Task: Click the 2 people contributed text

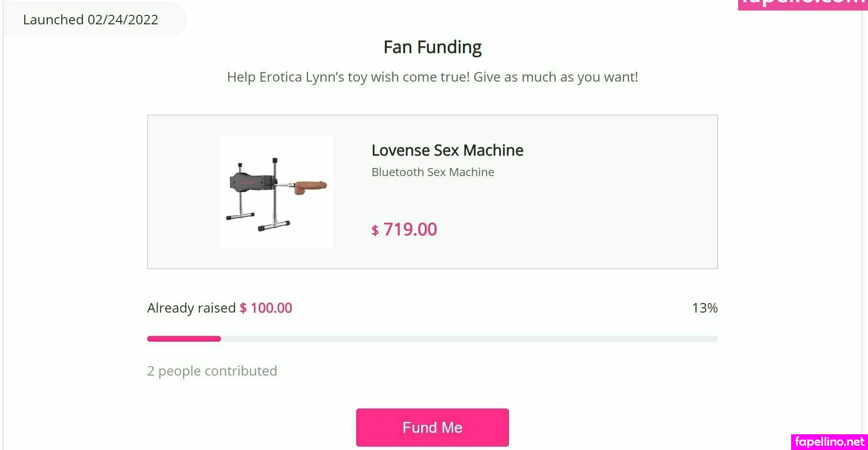Action: pyautogui.click(x=212, y=371)
